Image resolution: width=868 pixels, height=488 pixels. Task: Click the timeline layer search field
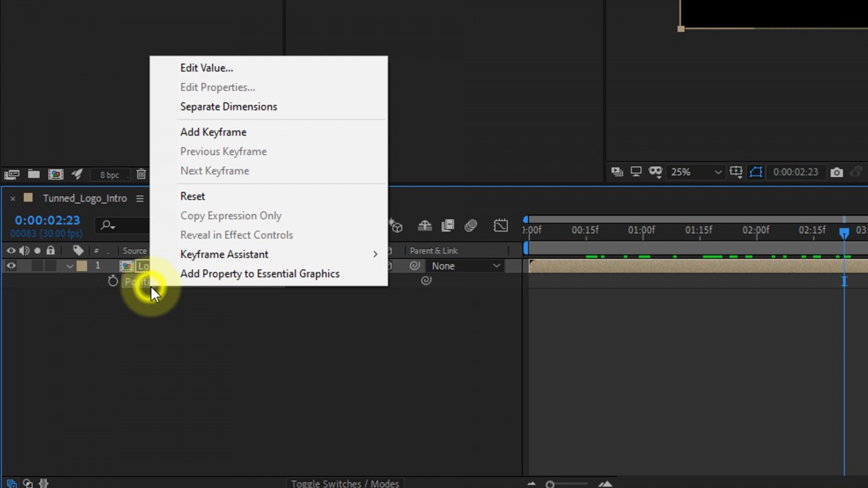tap(123, 226)
